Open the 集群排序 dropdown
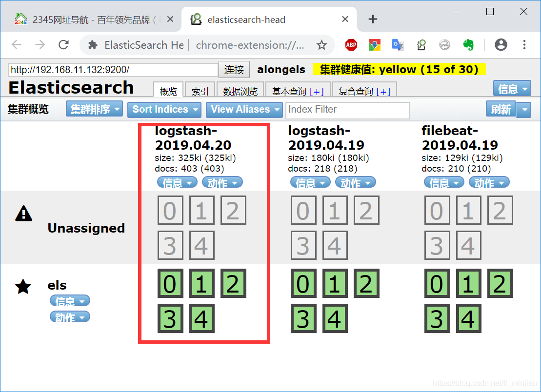The image size is (541, 392). pos(94,109)
